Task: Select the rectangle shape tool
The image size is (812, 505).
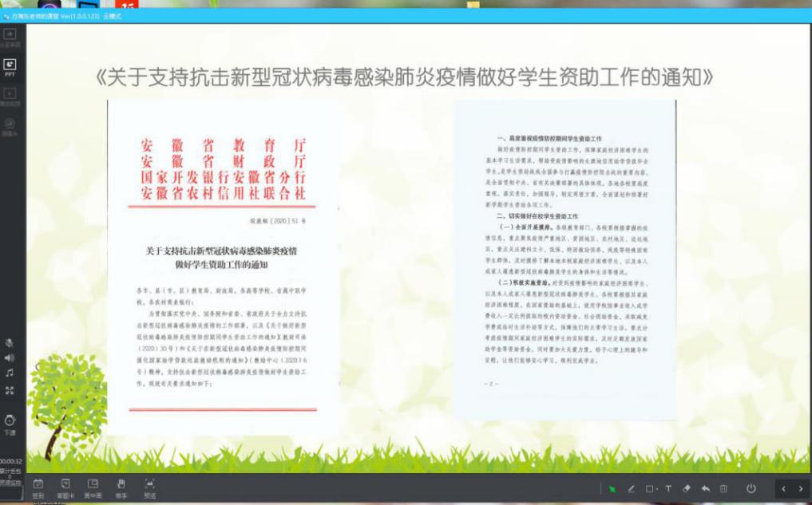Action: coord(649,489)
